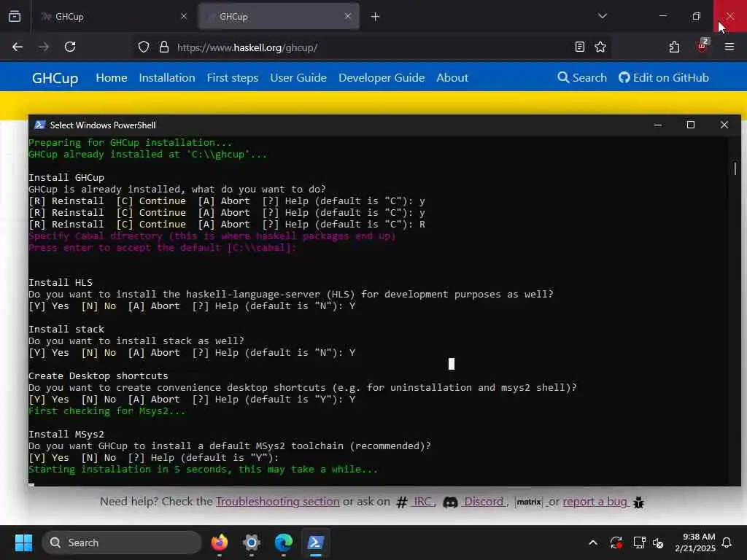Click the 'Install stack' heading line
Screen dimensions: 747x560
pyautogui.click(x=66, y=329)
